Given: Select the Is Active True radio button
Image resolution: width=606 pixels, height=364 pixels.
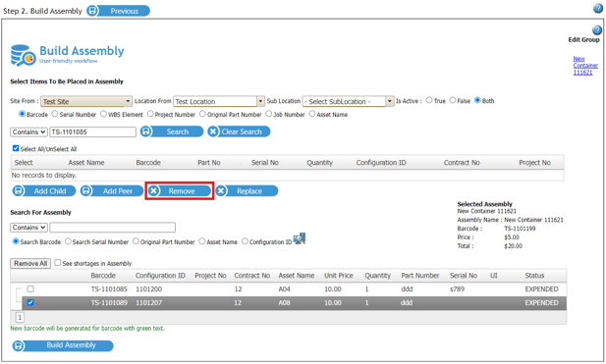Looking at the screenshot, I should [x=429, y=100].
